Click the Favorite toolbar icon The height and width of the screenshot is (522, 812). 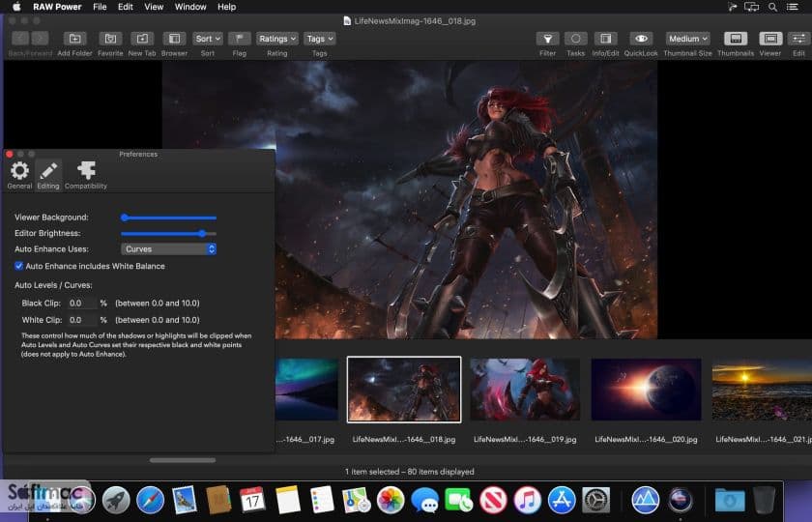point(110,39)
